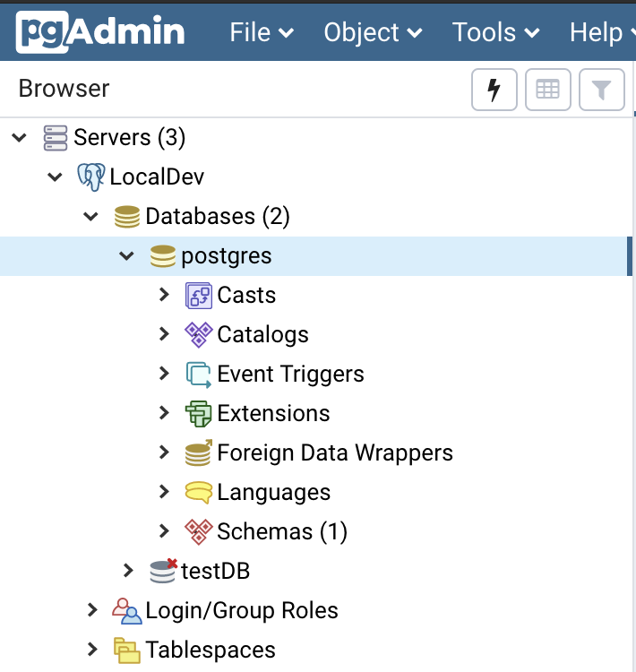Viewport: 636px width, 672px height.
Task: Select the Catalogs tree item
Action: point(262,335)
